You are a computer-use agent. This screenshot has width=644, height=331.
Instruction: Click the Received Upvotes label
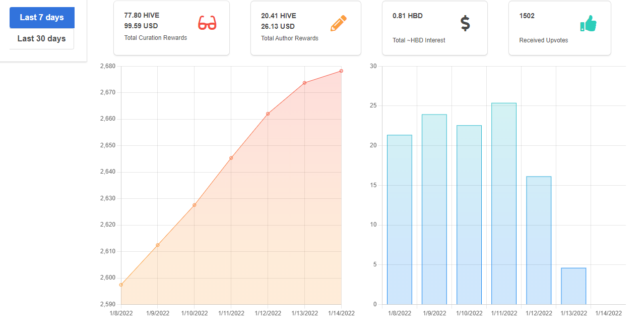[x=544, y=40]
